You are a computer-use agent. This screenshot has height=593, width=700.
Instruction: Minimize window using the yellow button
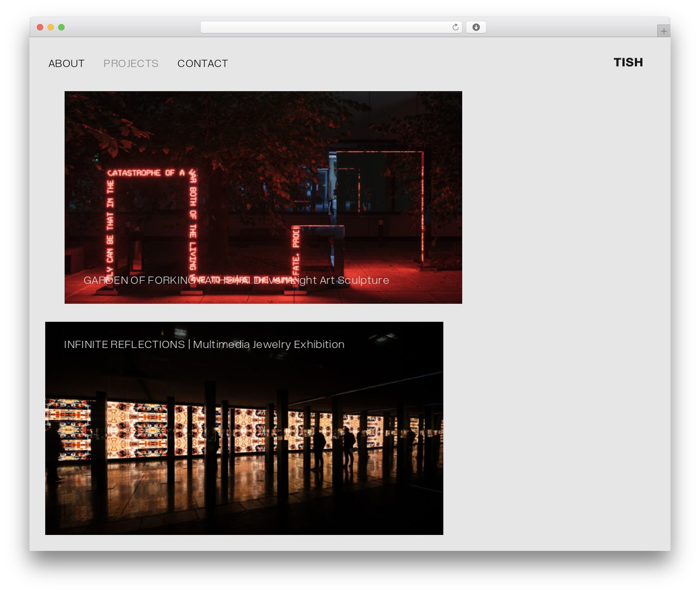pyautogui.click(x=51, y=27)
